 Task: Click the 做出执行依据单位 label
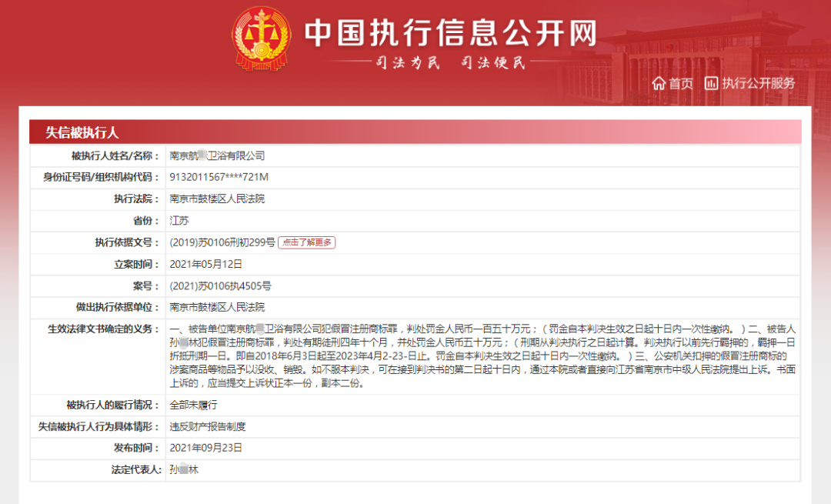(x=117, y=307)
